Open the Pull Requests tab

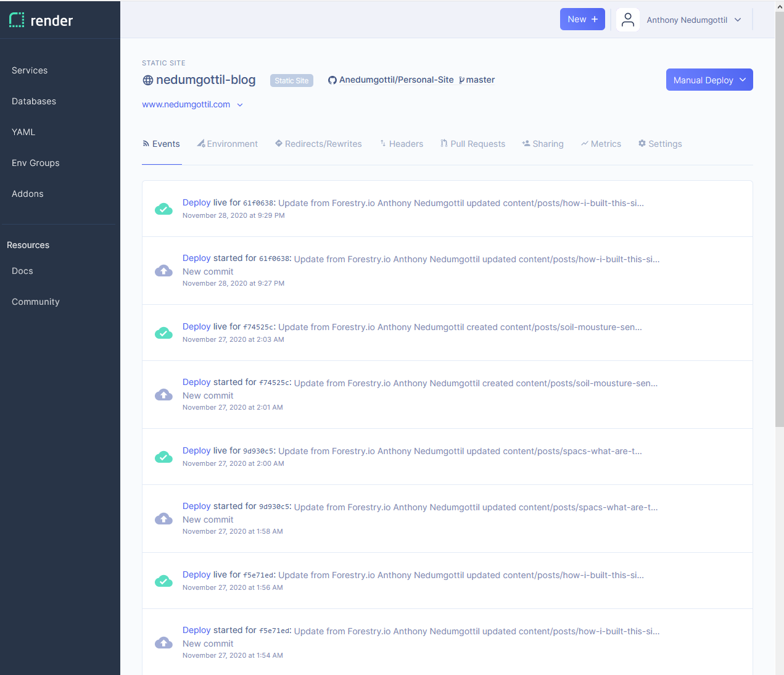[472, 144]
